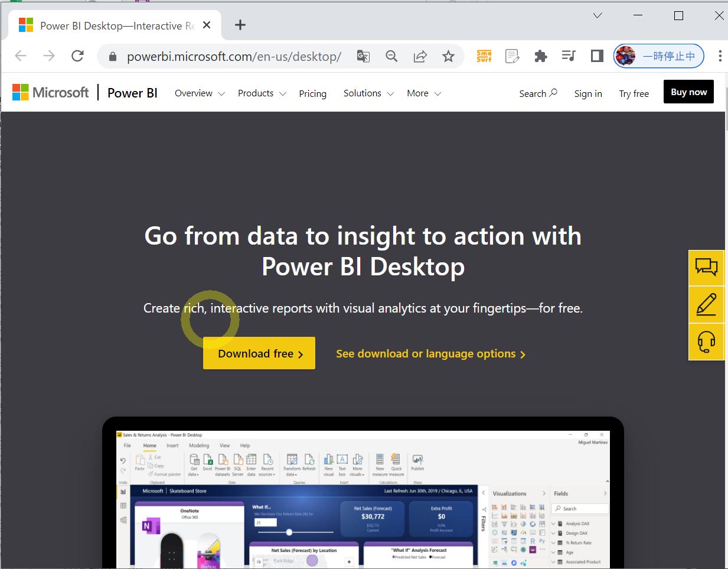Go forward to the next page
Screen dimensions: 728x569
pyautogui.click(x=49, y=56)
